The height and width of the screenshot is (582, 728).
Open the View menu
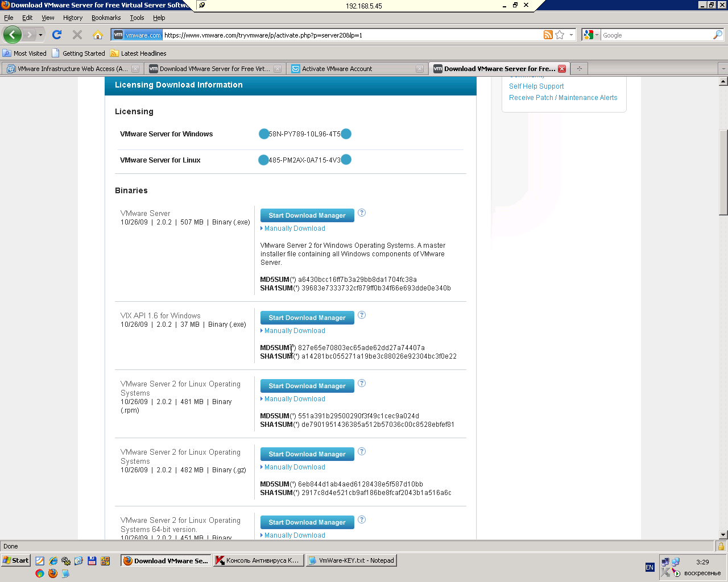pos(48,18)
